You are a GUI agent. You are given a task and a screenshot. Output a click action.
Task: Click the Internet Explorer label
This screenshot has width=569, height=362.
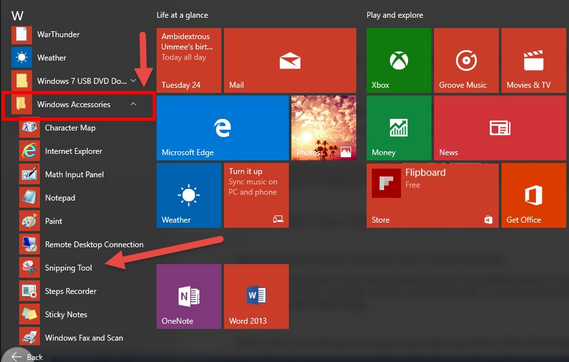73,151
